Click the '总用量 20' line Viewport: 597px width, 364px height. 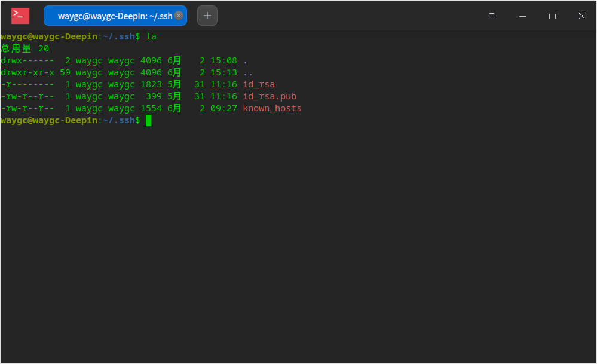(25, 48)
